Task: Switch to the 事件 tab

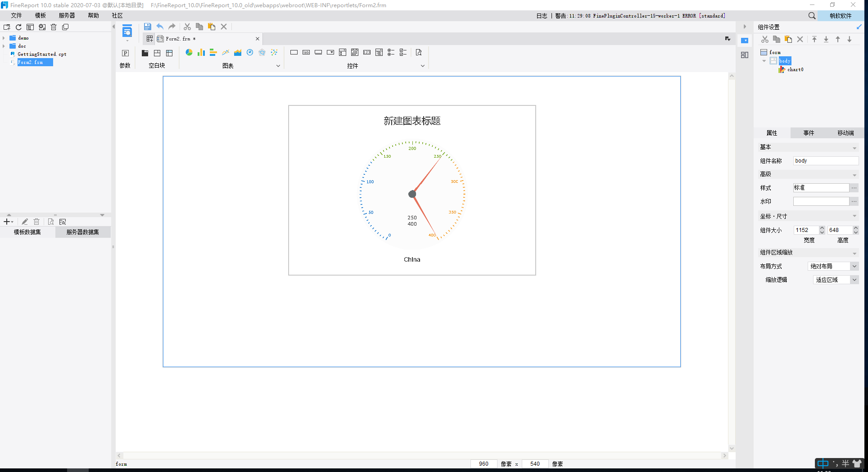Action: 809,133
